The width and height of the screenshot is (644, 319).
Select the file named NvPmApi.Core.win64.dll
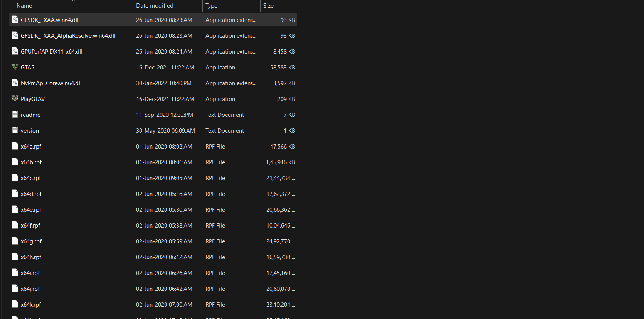(x=51, y=83)
